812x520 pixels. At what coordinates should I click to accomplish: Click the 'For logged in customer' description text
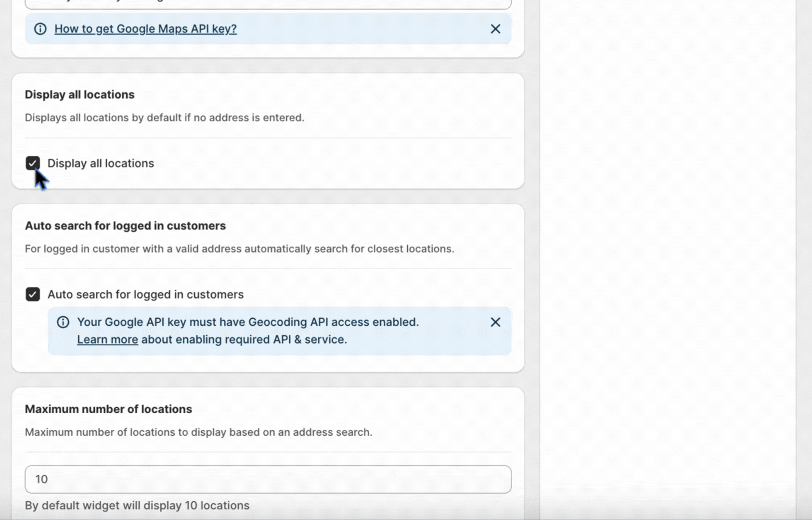239,249
